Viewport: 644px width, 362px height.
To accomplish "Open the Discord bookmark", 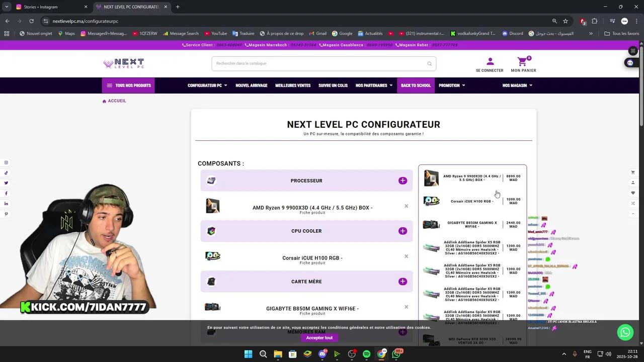I will pyautogui.click(x=512, y=34).
